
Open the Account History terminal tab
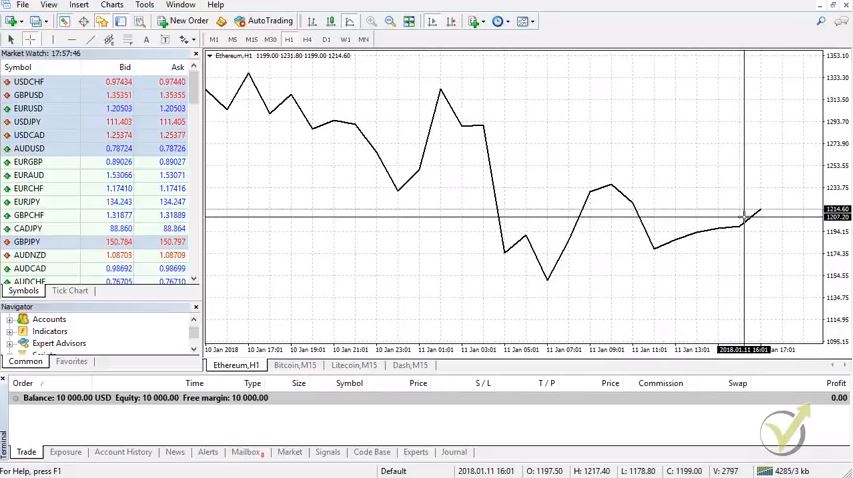[123, 452]
